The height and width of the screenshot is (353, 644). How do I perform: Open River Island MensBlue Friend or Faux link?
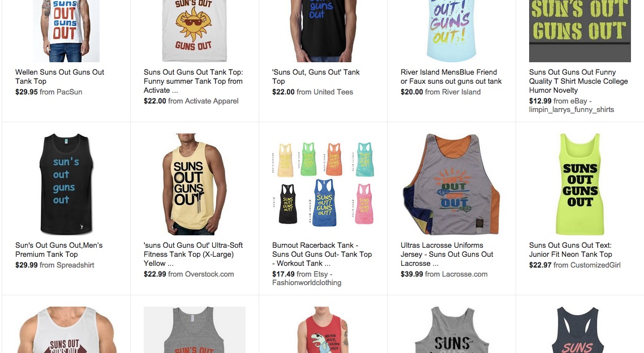(451, 76)
